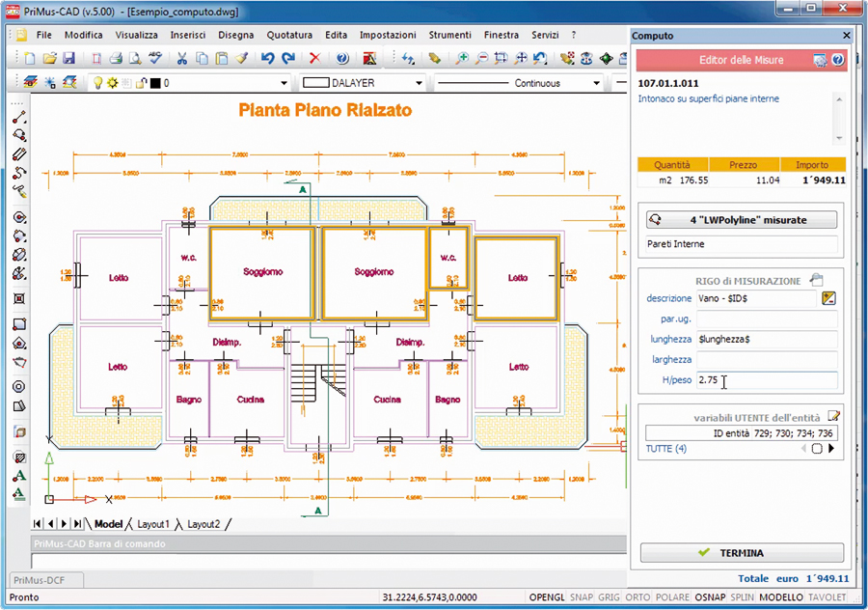The width and height of the screenshot is (868, 610).
Task: Select the line drawing tool
Action: coord(19,117)
